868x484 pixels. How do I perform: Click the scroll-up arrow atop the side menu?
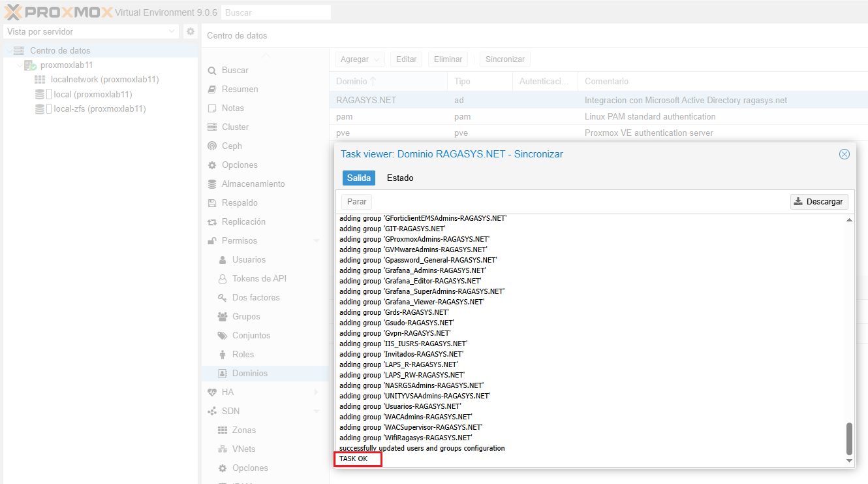(265, 56)
